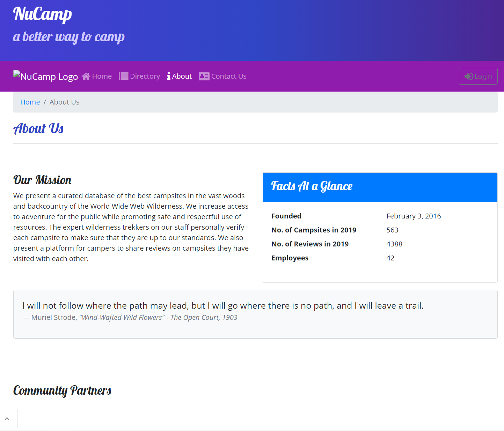
Task: Click the Community Partners heading
Action: 62,390
